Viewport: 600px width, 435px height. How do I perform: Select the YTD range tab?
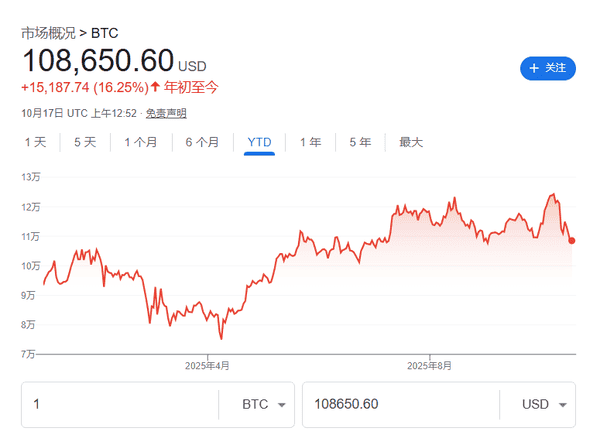tap(259, 143)
